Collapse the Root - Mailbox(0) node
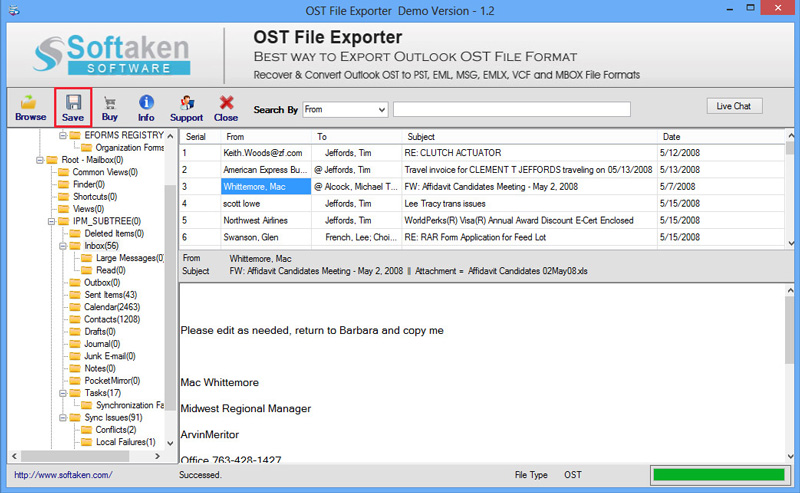 coord(40,160)
